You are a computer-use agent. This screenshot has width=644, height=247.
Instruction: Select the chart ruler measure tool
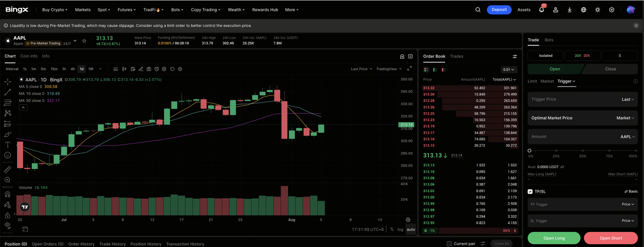[8, 170]
